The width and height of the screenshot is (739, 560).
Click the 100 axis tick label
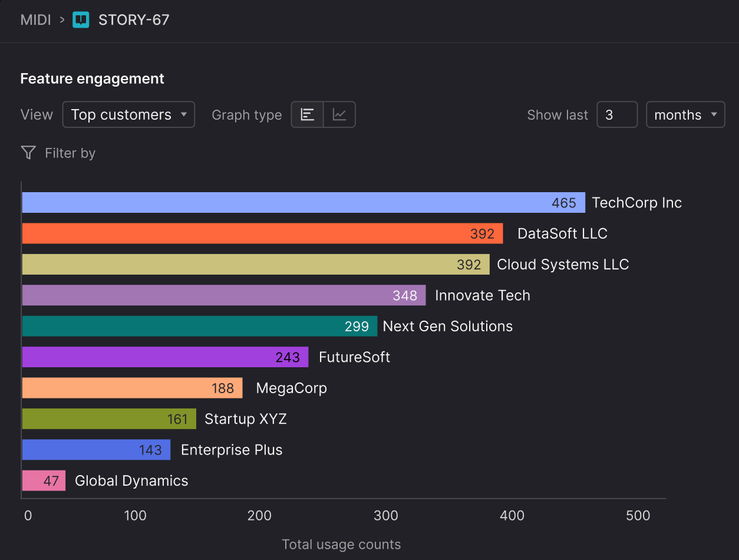135,516
